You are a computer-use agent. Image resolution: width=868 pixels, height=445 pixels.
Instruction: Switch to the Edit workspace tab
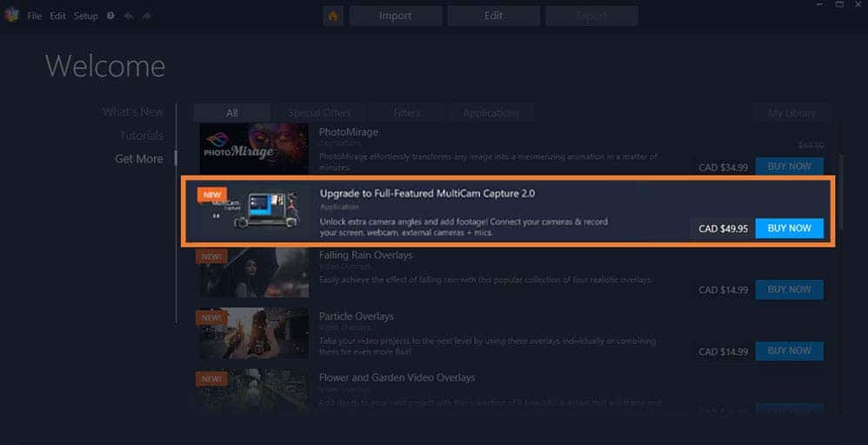[x=493, y=16]
